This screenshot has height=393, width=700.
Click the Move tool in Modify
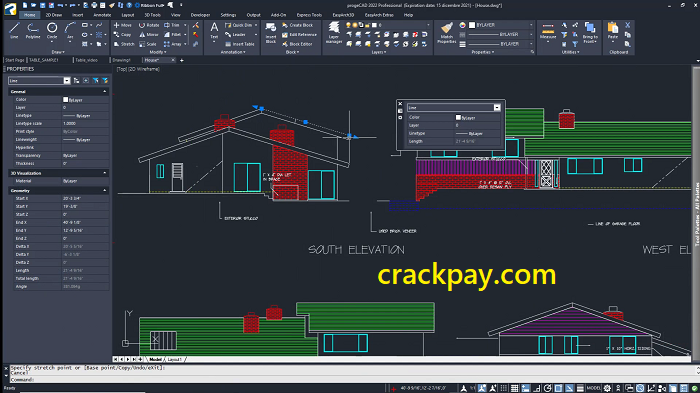pyautogui.click(x=122, y=25)
